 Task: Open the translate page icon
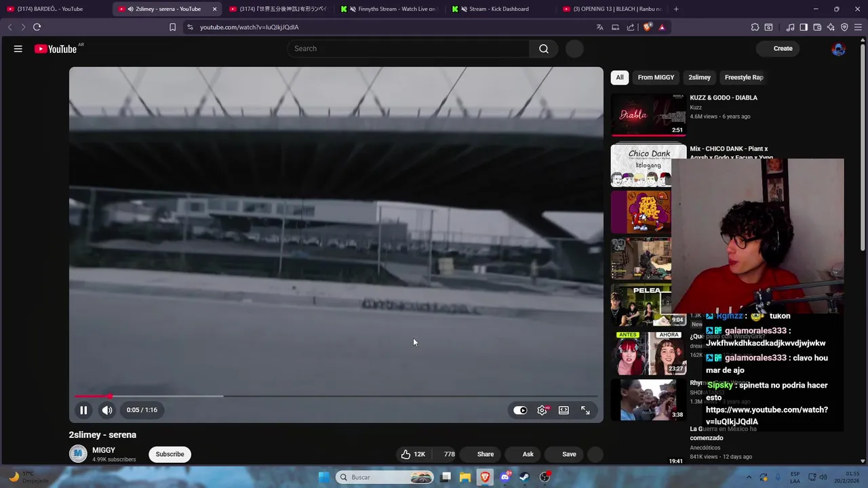point(599,27)
